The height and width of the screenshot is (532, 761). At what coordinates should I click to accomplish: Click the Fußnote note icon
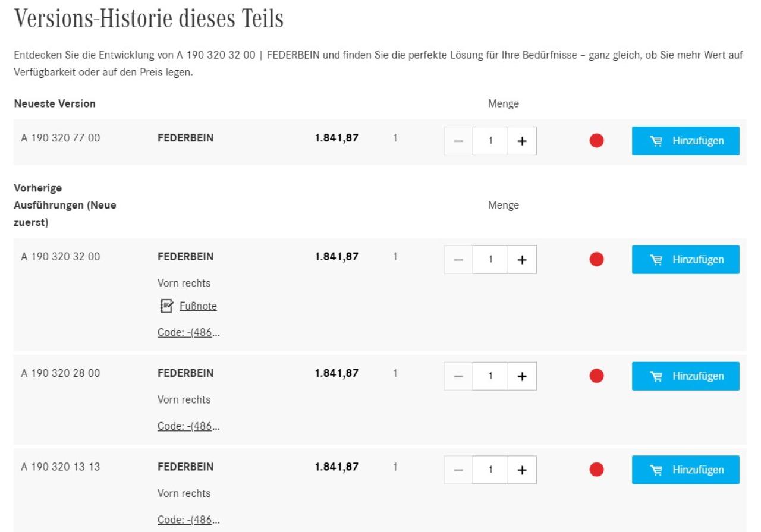166,306
